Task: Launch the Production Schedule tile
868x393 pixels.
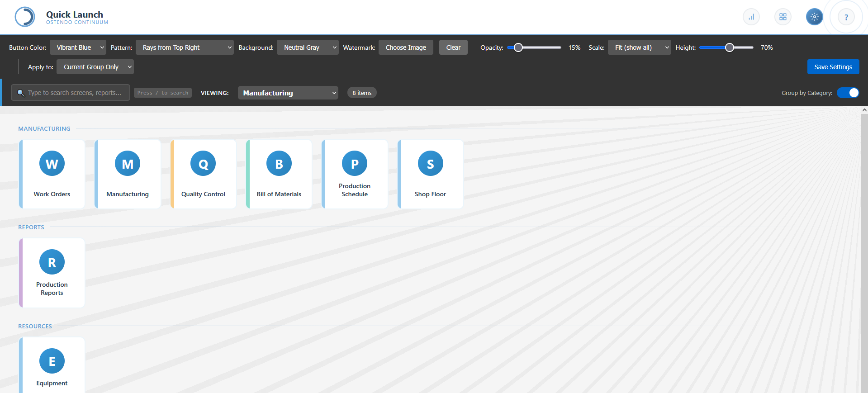Action: pyautogui.click(x=355, y=174)
